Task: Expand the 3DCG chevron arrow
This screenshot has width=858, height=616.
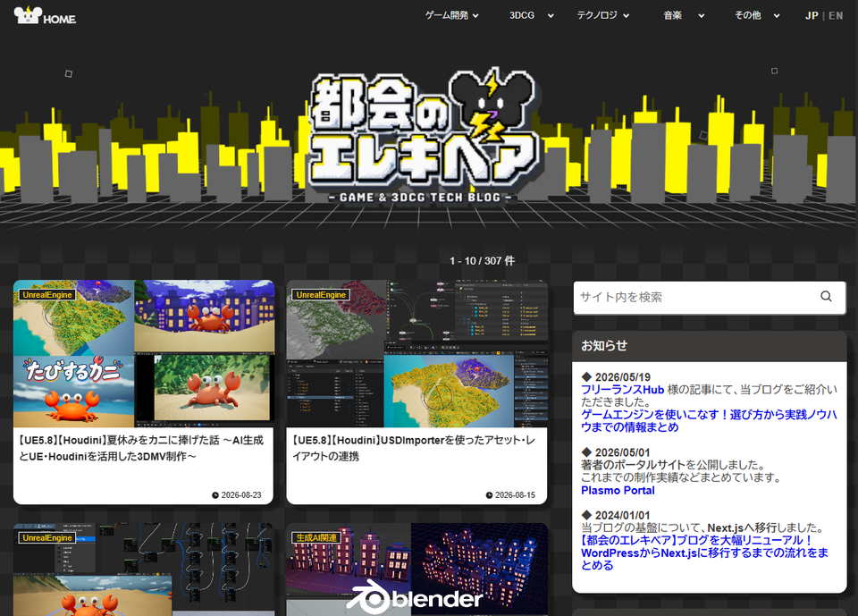Action: (551, 16)
